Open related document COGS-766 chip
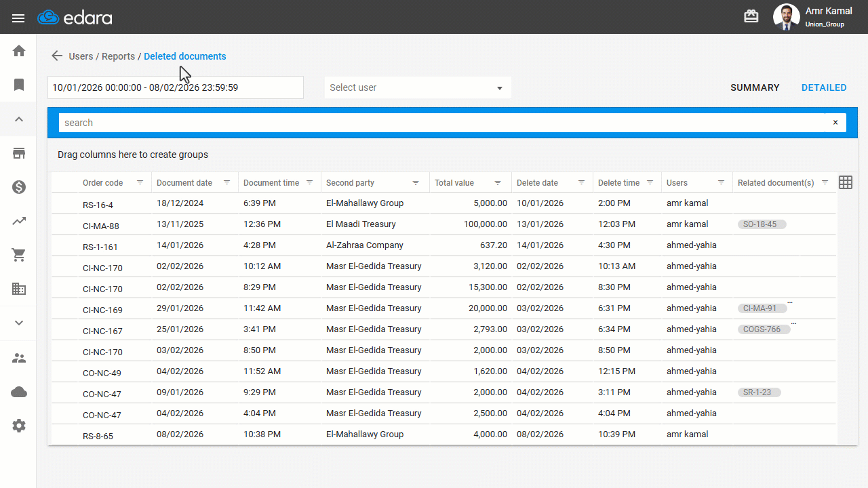Image resolution: width=868 pixels, height=488 pixels. coord(763,329)
